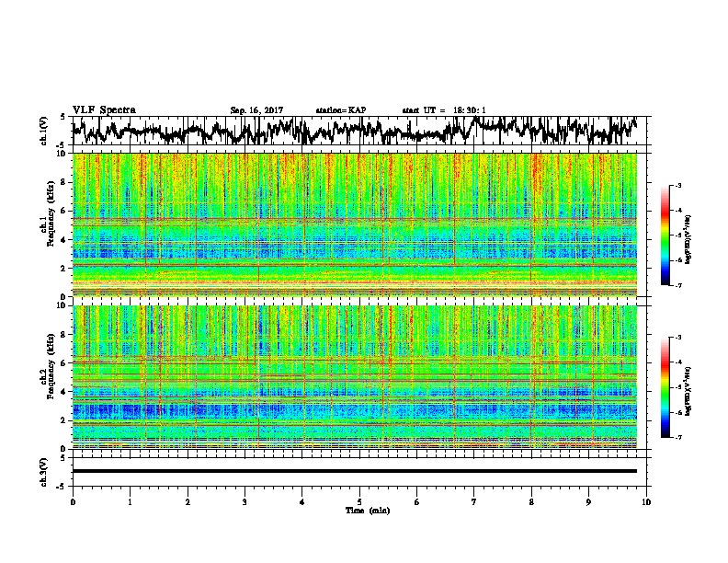Click the ch.2 spectrogram color scale bar
The height and width of the screenshot is (563, 728).
tap(665, 387)
